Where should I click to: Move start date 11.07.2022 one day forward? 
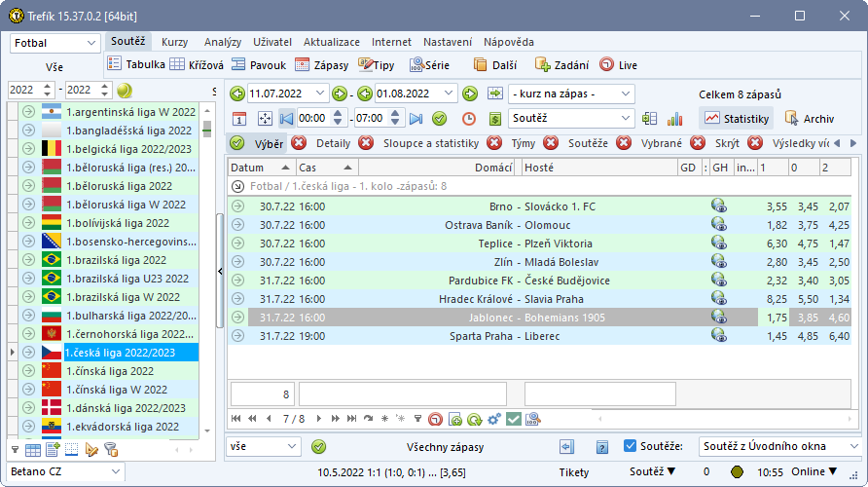point(340,94)
